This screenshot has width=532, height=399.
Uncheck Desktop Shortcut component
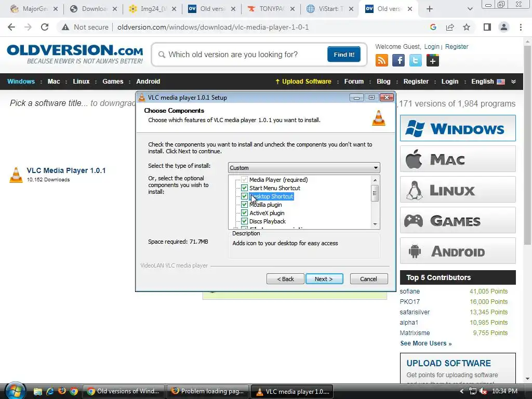(244, 196)
